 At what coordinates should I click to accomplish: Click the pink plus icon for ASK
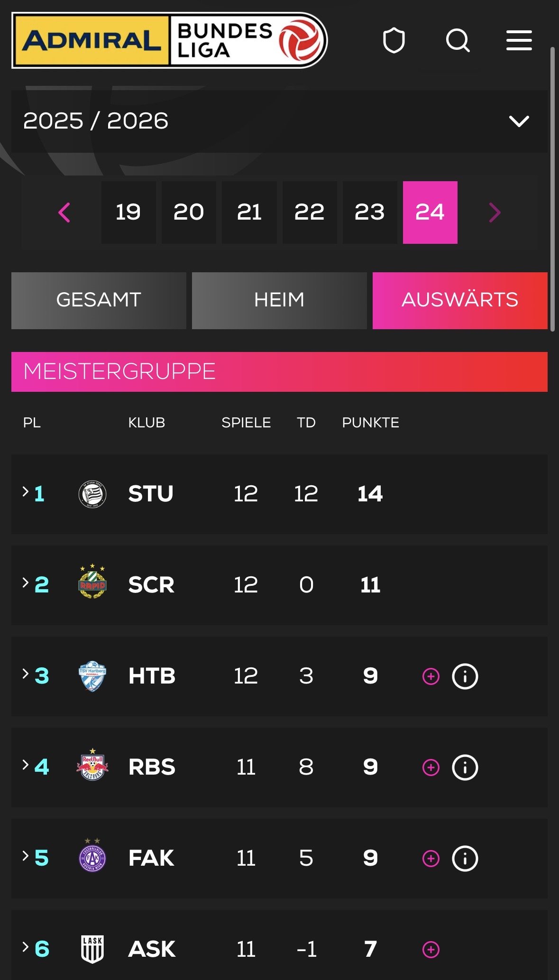431,950
